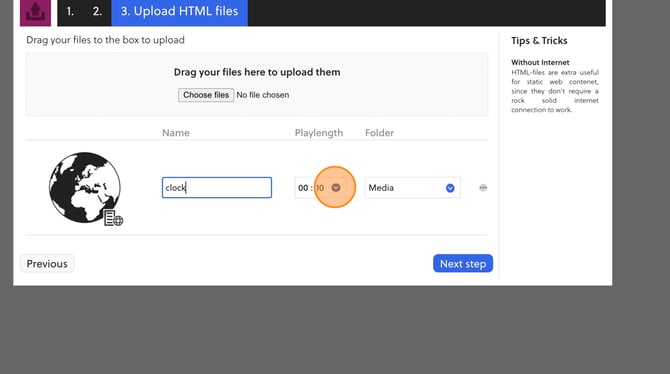Click the Playlength column header
This screenshot has width=670, height=374.
click(x=319, y=133)
